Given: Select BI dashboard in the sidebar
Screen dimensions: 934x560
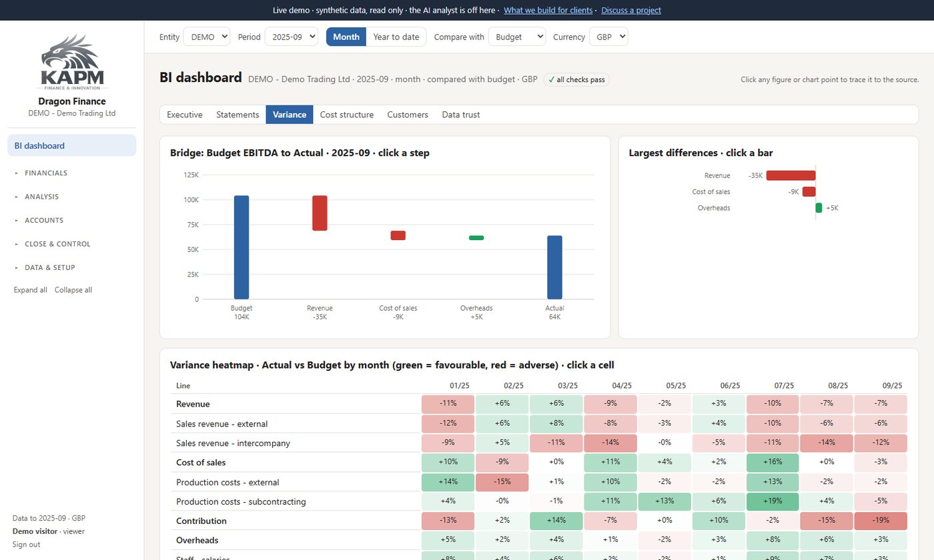Looking at the screenshot, I should point(72,145).
